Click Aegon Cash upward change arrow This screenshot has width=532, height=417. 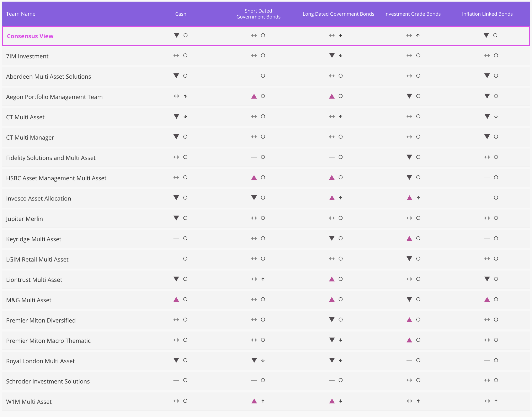185,96
